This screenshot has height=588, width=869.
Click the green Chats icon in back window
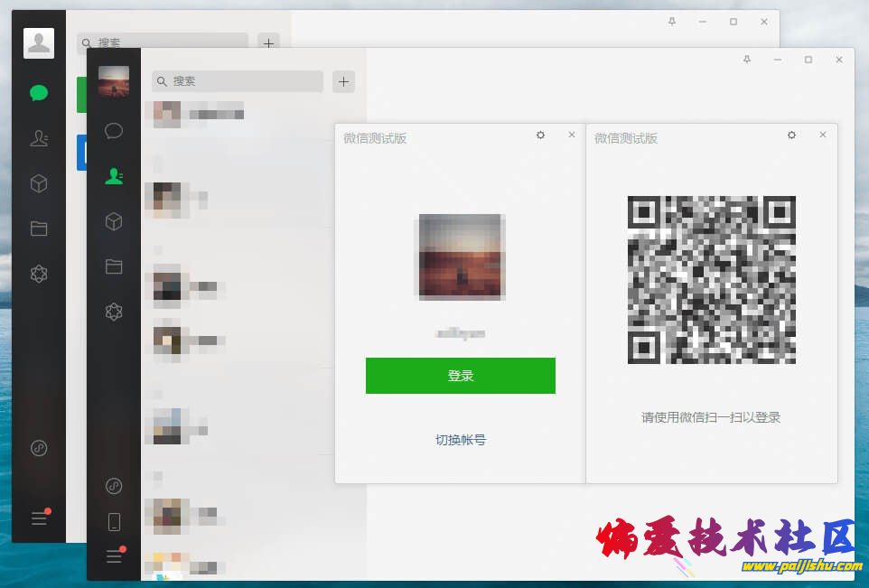tap(39, 93)
